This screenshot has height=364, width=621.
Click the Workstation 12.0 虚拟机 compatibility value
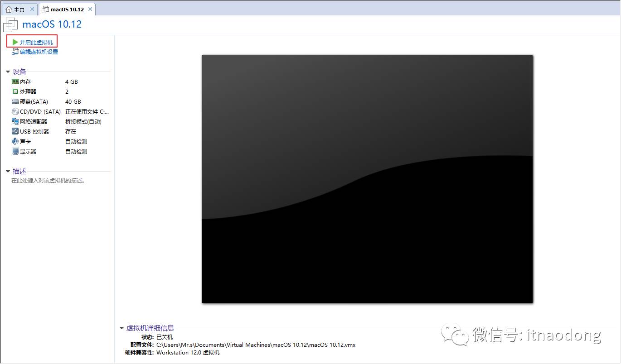coord(188,353)
